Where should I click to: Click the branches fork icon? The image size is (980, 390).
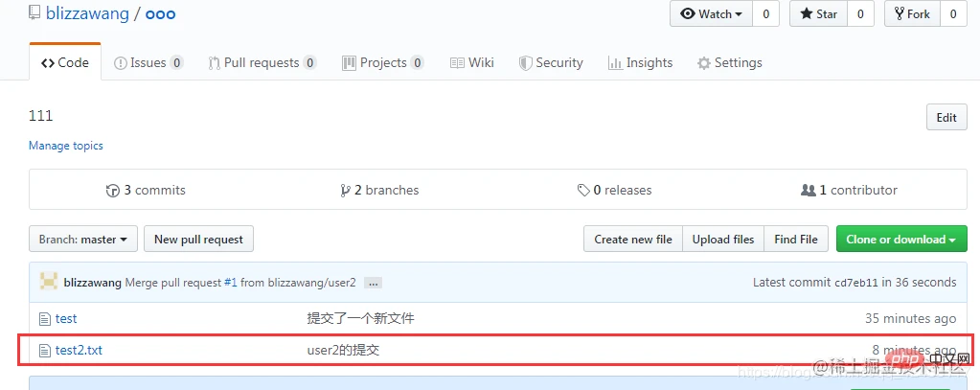click(345, 191)
